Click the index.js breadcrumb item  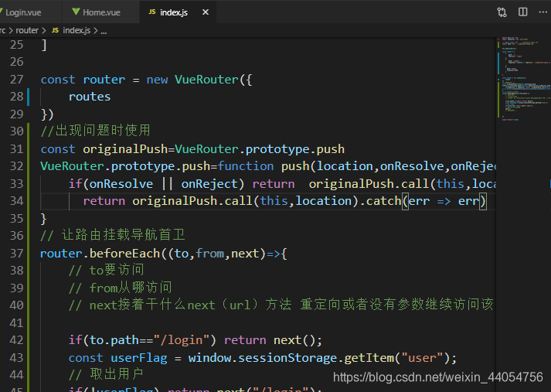77,31
